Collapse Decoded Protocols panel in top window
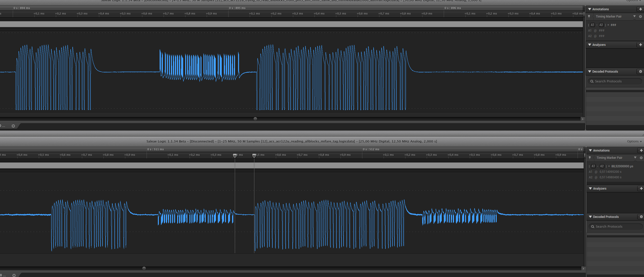Screen dimensions: 644x277 (x=590, y=72)
